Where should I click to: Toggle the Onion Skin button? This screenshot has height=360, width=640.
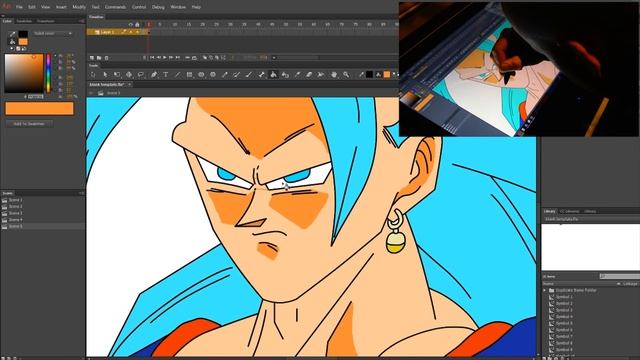tap(205, 58)
